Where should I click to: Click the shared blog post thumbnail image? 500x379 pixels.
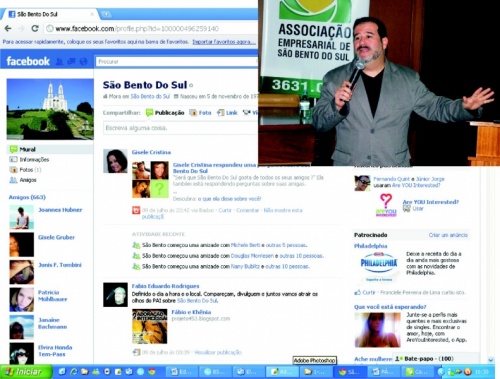(x=150, y=326)
